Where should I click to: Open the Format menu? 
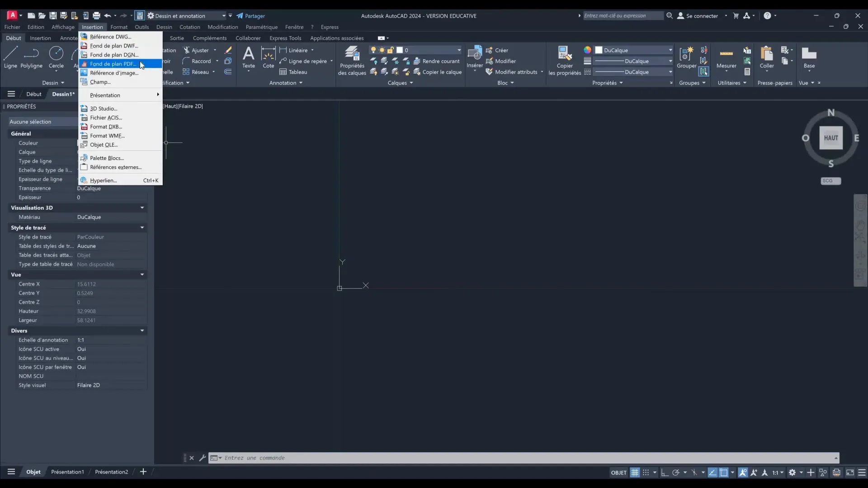coord(119,27)
